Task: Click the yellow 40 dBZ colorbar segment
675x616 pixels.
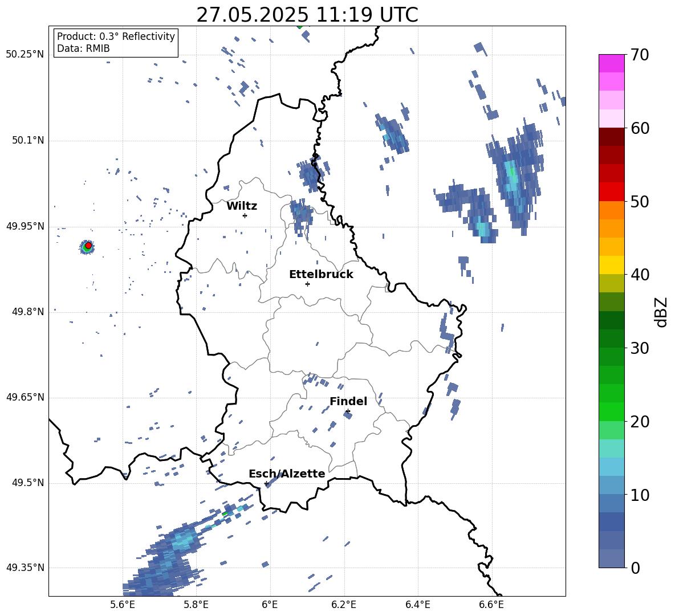Action: [611, 265]
